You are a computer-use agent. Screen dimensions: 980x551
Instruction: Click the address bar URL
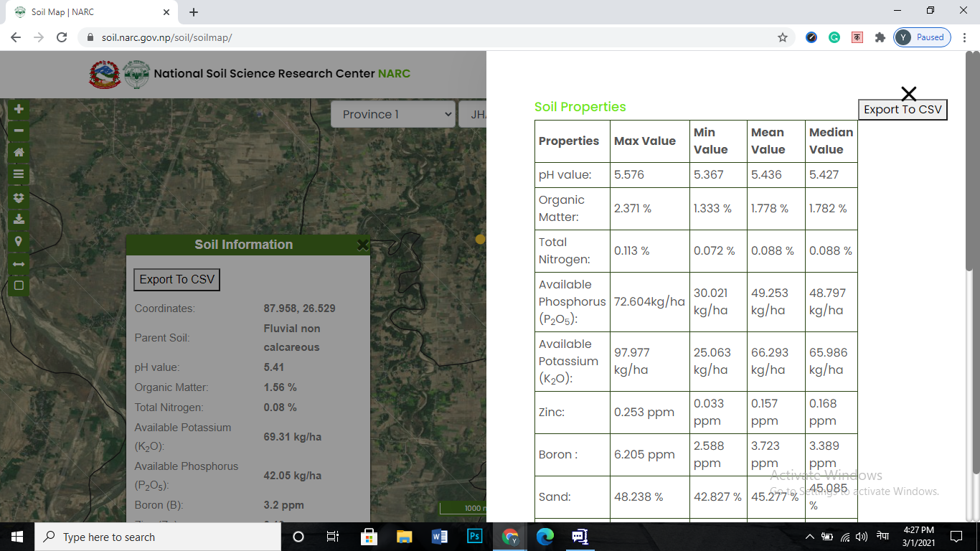[x=166, y=37]
